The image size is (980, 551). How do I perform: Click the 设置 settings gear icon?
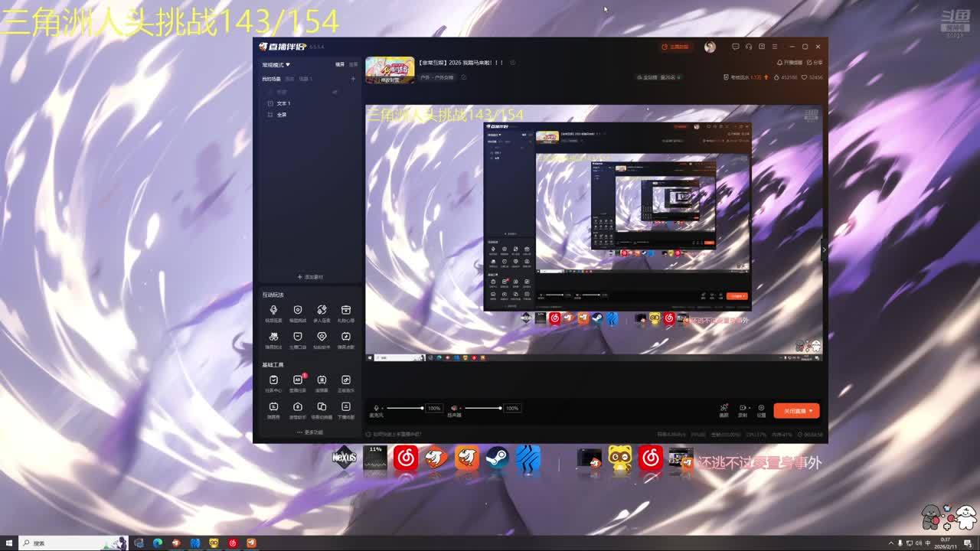[761, 409]
